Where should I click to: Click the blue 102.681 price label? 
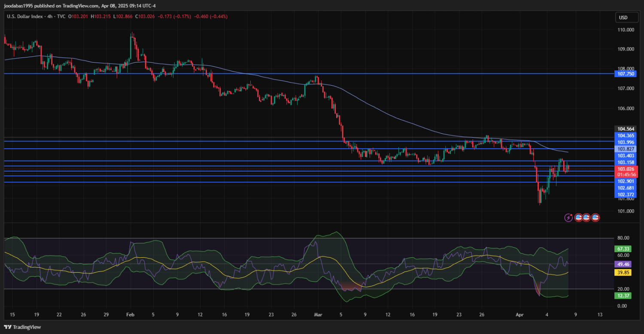pos(626,188)
